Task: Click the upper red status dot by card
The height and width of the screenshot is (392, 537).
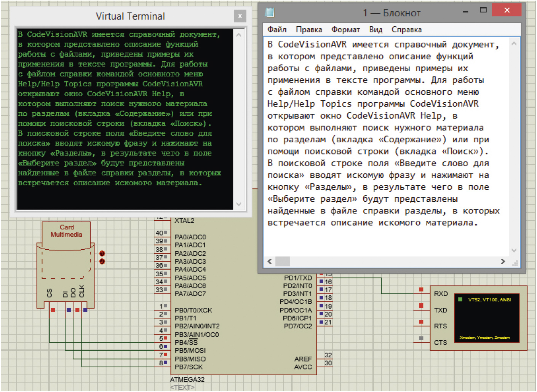Action: point(102,253)
